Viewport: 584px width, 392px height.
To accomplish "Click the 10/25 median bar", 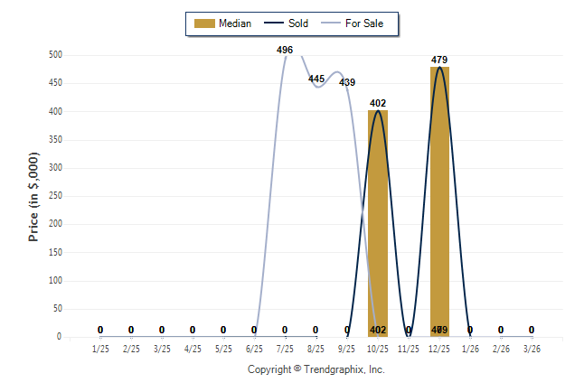I will click(378, 226).
